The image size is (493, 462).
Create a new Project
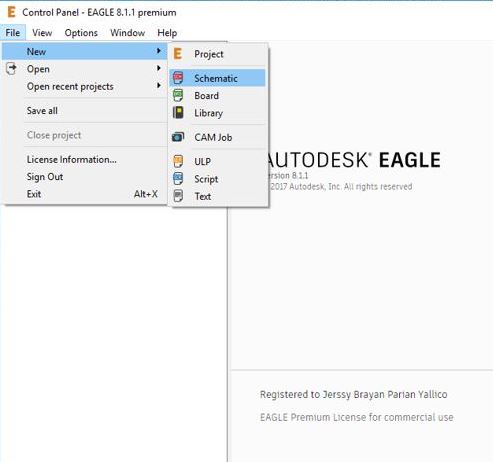217,54
